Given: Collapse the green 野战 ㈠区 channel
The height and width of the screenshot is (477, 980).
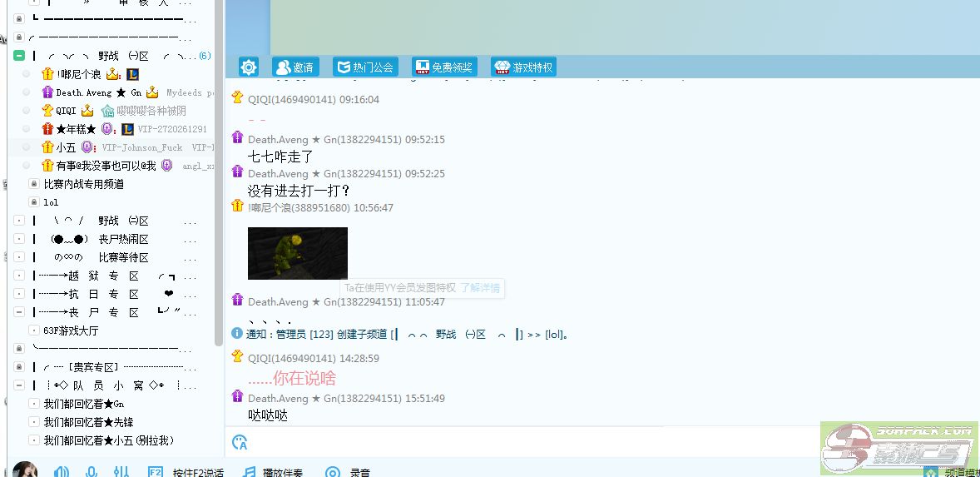Looking at the screenshot, I should (x=19, y=56).
